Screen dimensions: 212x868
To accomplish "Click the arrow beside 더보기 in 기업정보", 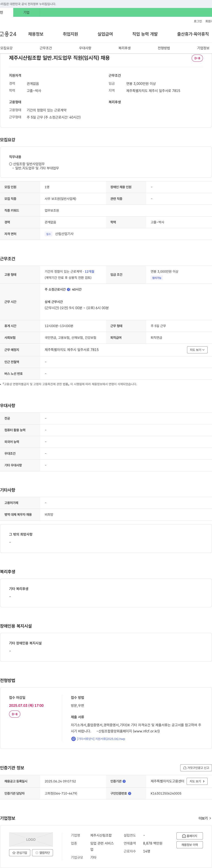I will click(x=210, y=818).
